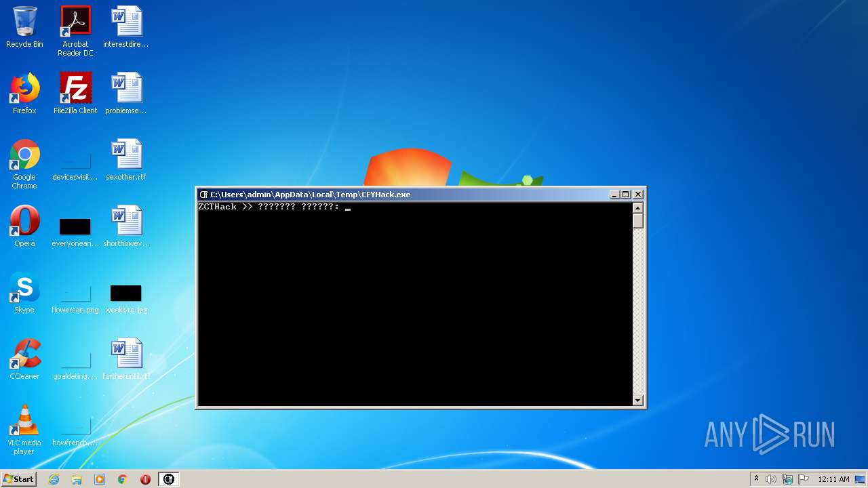This screenshot has width=868, height=488.
Task: Open Chrome from the taskbar
Action: 123,479
